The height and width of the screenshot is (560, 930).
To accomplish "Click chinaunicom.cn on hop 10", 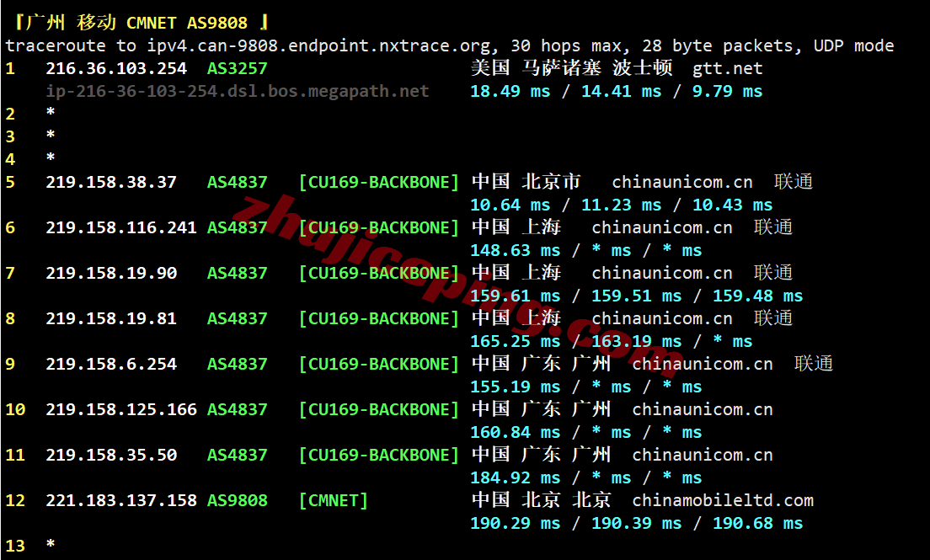I will [703, 410].
